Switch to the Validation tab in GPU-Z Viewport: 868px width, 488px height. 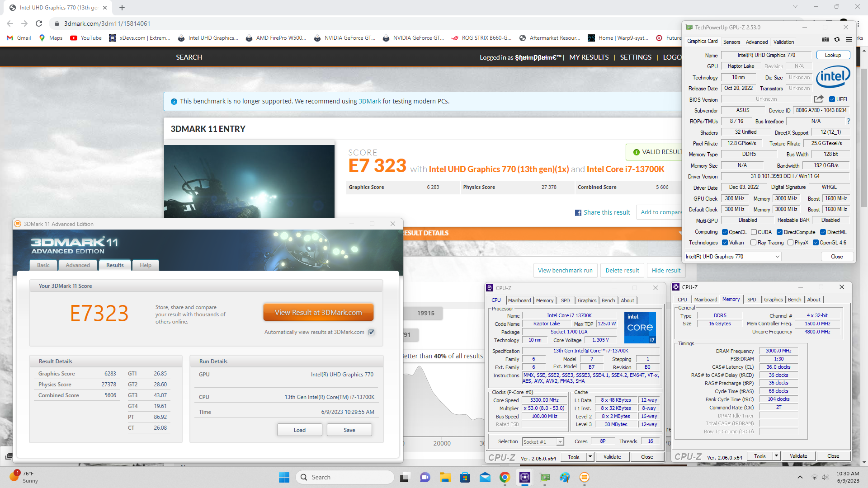tap(783, 42)
